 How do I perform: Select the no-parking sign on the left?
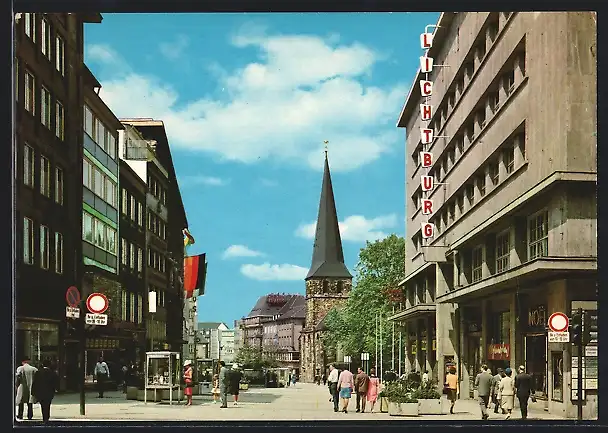(97, 303)
